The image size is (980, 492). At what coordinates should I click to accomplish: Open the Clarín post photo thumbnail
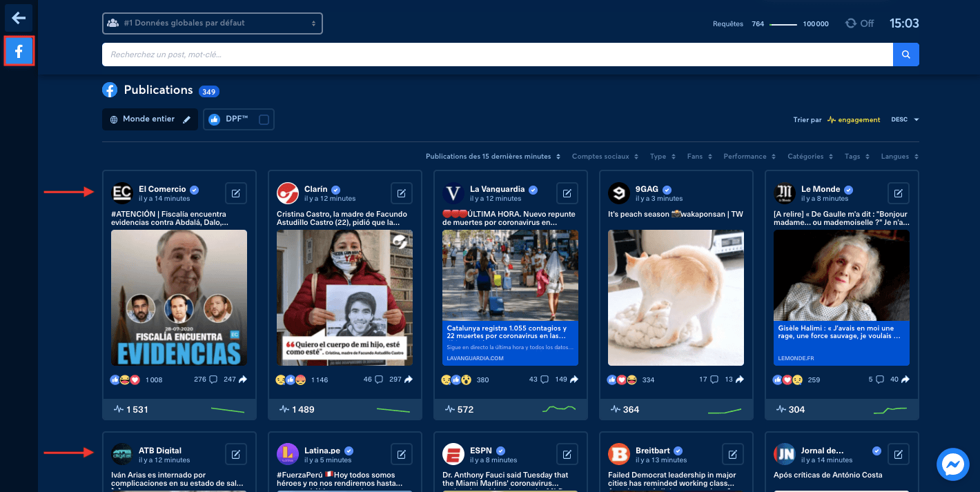344,297
